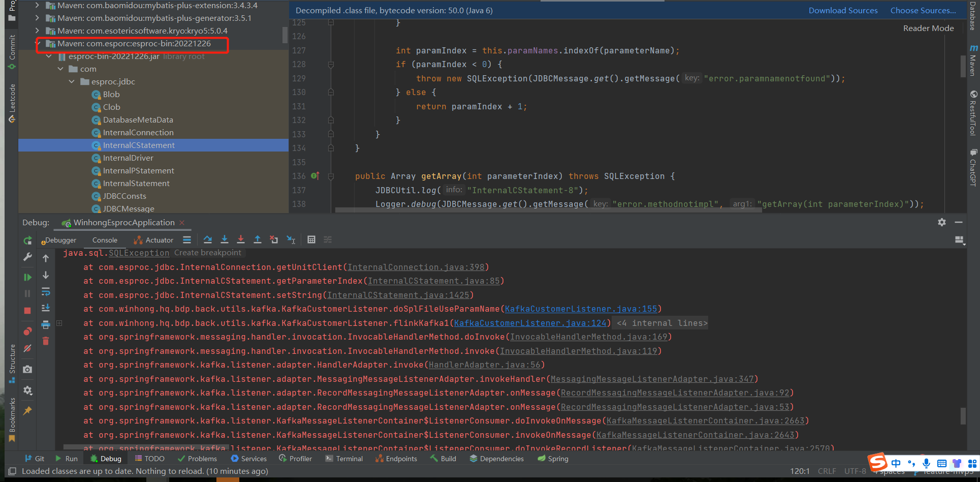Toggle Pin Tab in the debug panel

pos(27,411)
